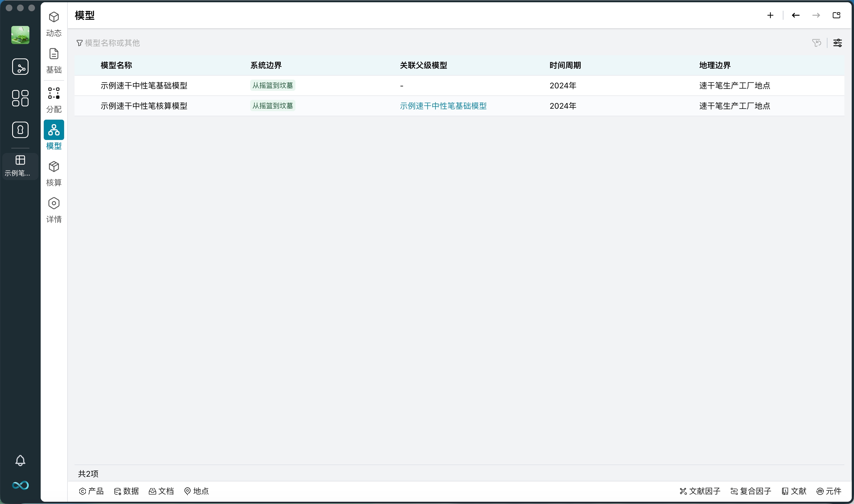The width and height of the screenshot is (854, 504).
Task: Open the 详情 section
Action: coord(54,210)
